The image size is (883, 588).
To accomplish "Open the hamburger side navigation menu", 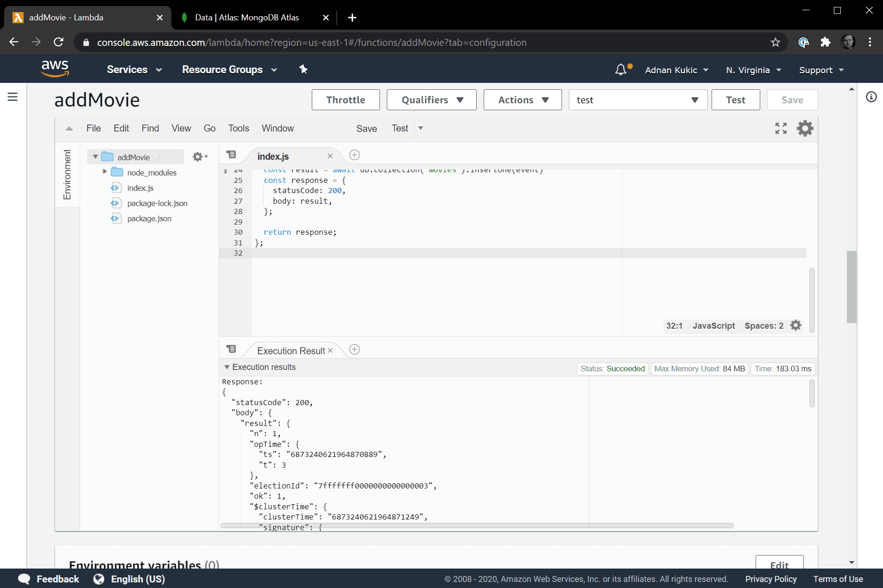I will coord(13,97).
